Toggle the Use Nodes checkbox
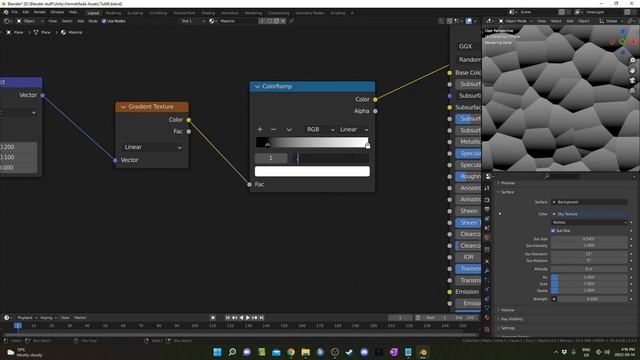This screenshot has height=360, width=640. [x=104, y=21]
